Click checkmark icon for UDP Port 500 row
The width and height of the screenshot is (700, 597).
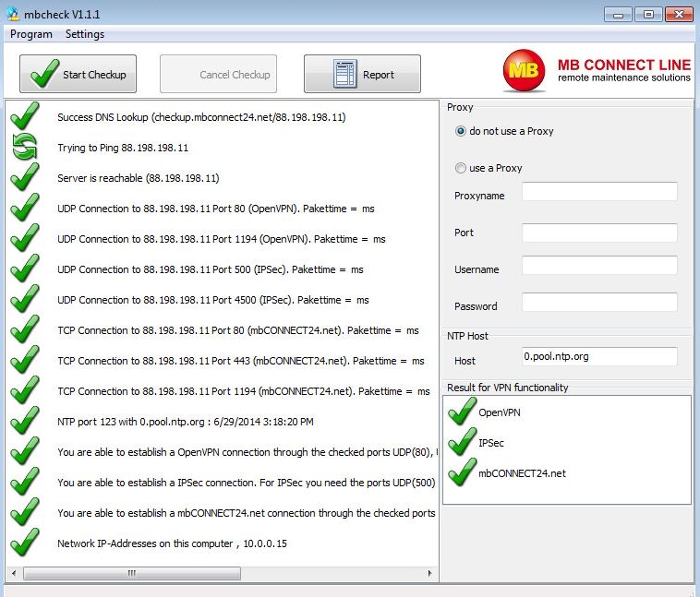26,268
